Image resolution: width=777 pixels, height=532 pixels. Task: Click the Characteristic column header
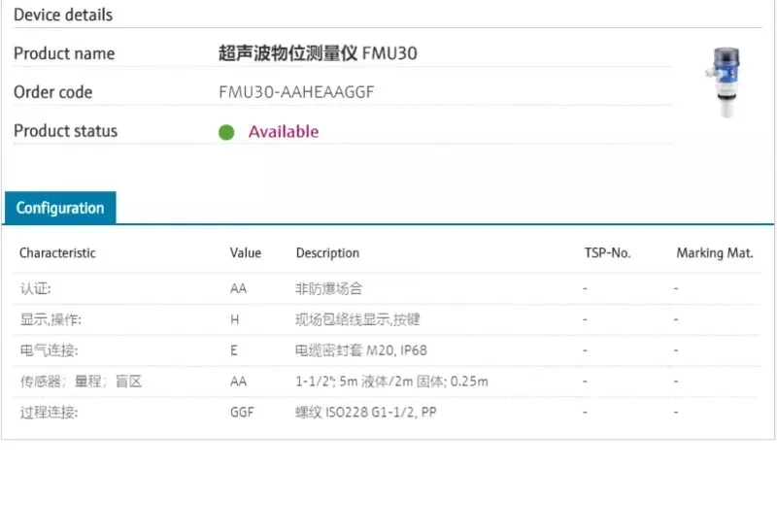[57, 253]
